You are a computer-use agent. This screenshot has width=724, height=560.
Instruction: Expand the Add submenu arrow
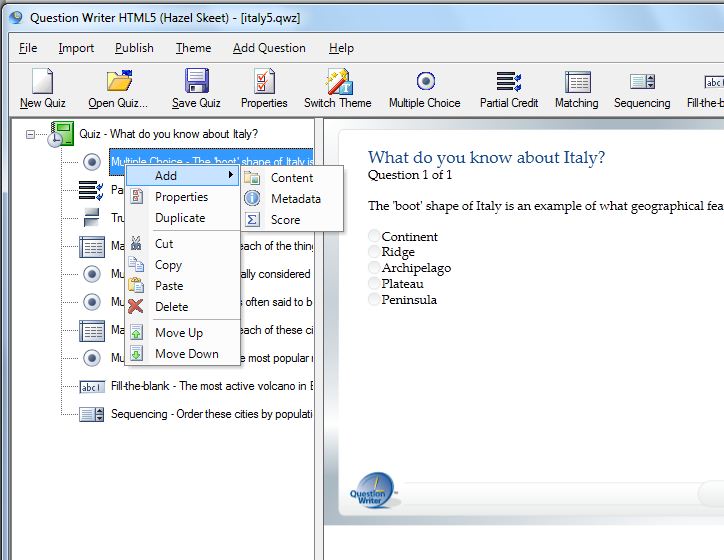click(230, 175)
